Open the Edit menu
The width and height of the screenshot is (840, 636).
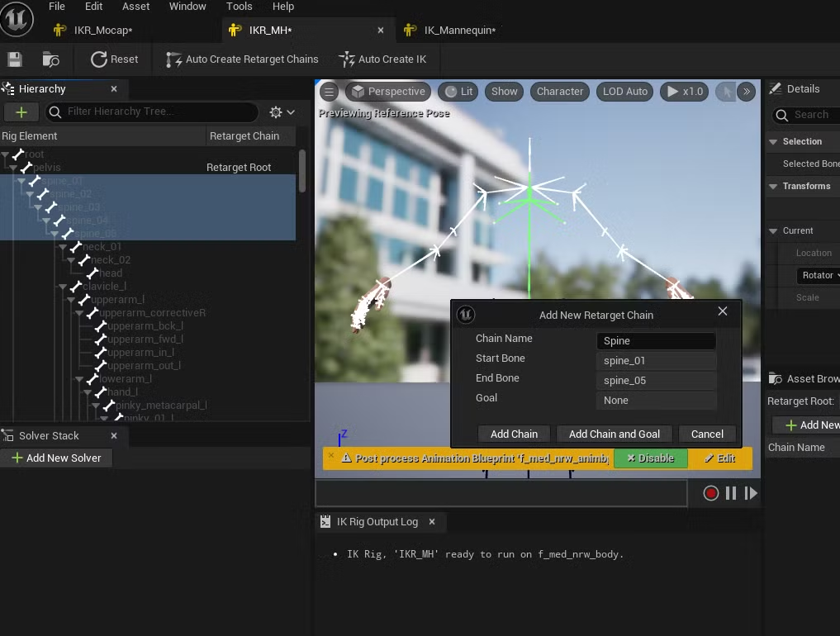[x=93, y=7]
